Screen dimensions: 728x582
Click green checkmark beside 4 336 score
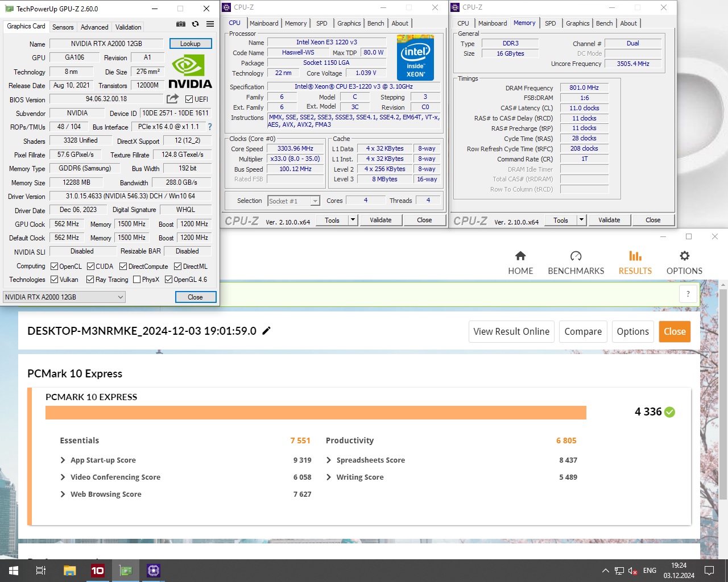point(669,412)
